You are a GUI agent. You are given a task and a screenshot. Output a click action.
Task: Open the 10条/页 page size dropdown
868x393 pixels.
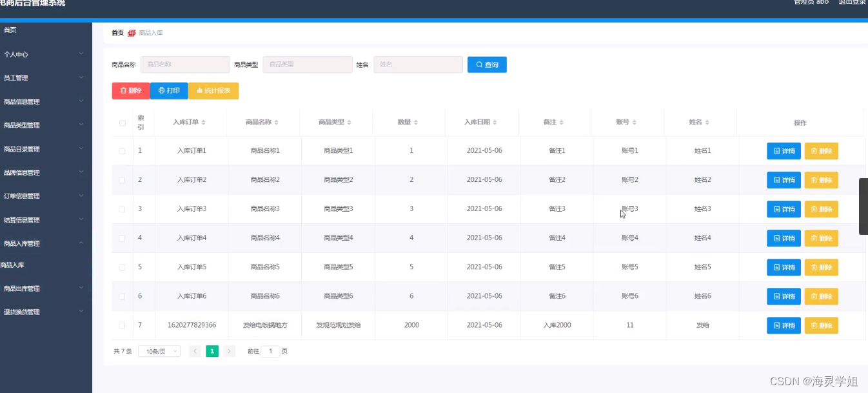[159, 352]
